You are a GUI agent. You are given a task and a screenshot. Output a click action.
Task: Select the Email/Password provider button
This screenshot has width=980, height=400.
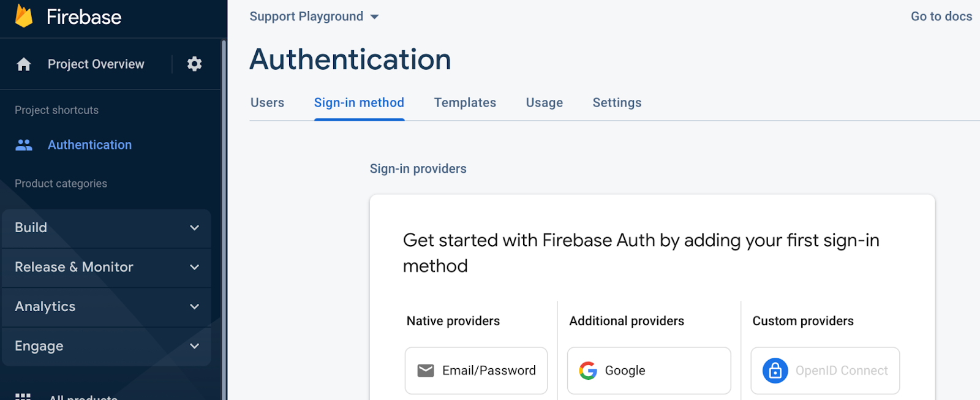click(x=476, y=371)
